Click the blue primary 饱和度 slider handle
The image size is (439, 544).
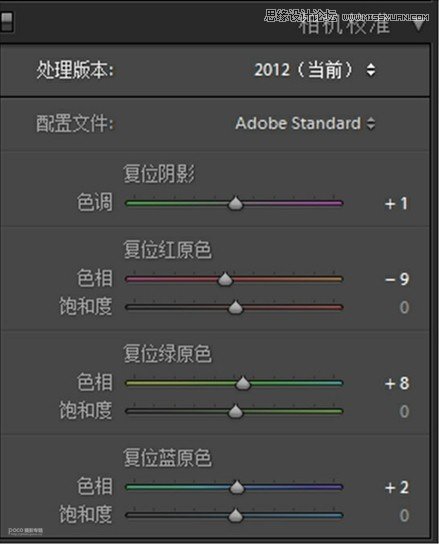(236, 515)
